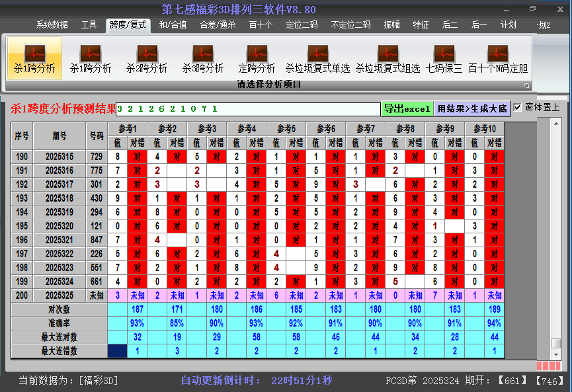Image resolution: width=572 pixels, height=392 pixels.
Task: Click the prediction result text field
Action: [x=248, y=108]
